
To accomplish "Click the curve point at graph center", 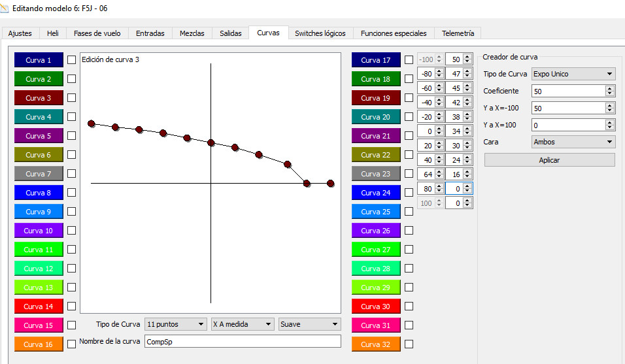I will (211, 142).
